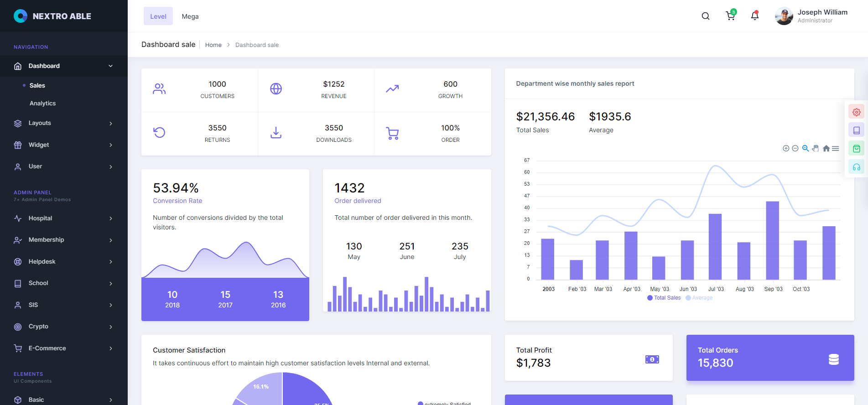The width and height of the screenshot is (868, 405).
Task: Open the chart hamburger menu
Action: [836, 148]
